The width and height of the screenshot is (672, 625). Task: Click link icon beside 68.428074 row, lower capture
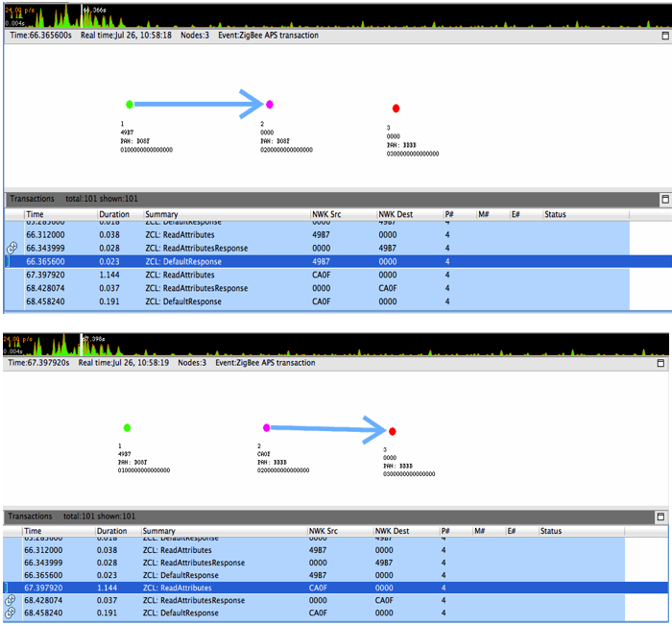(x=11, y=600)
